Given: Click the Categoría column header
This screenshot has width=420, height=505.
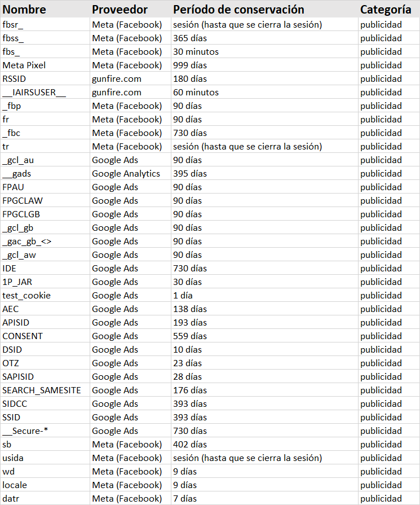Looking at the screenshot, I should [386, 10].
